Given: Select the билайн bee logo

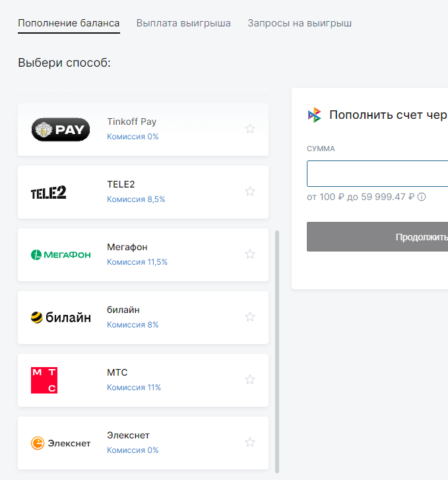Looking at the screenshot, I should click(61, 318).
